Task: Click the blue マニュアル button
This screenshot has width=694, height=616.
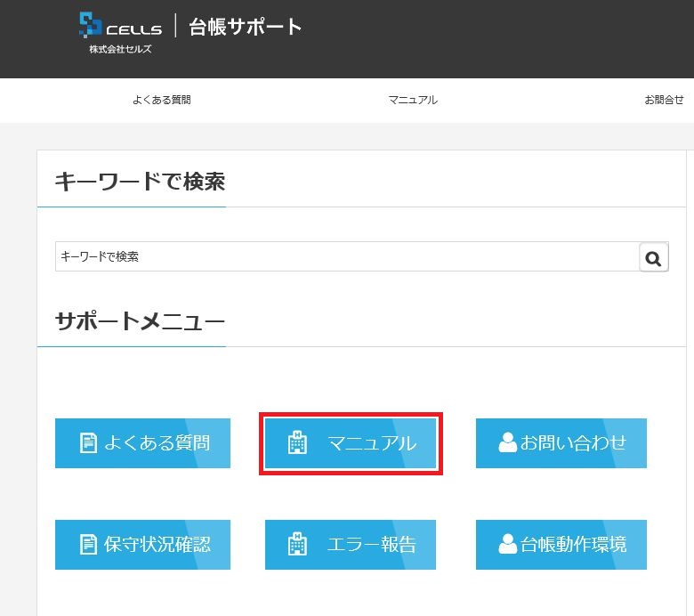Action: (x=351, y=442)
